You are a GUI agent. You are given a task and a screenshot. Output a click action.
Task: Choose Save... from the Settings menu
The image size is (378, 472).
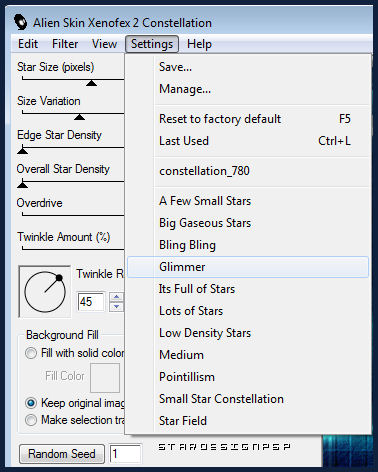click(x=248, y=67)
